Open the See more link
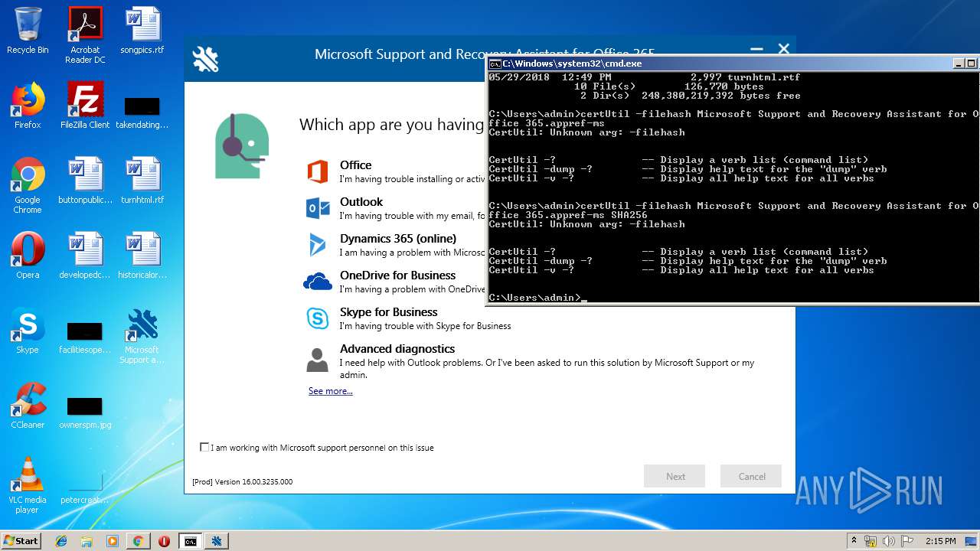This screenshot has height=551, width=980. [x=331, y=391]
